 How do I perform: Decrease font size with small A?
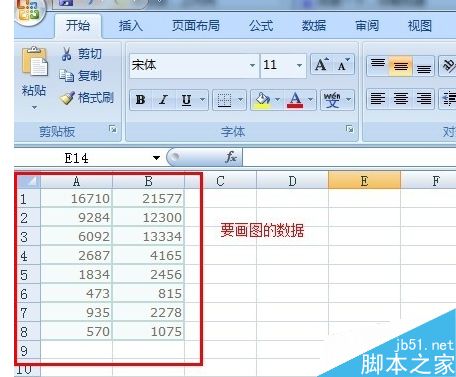(x=343, y=65)
